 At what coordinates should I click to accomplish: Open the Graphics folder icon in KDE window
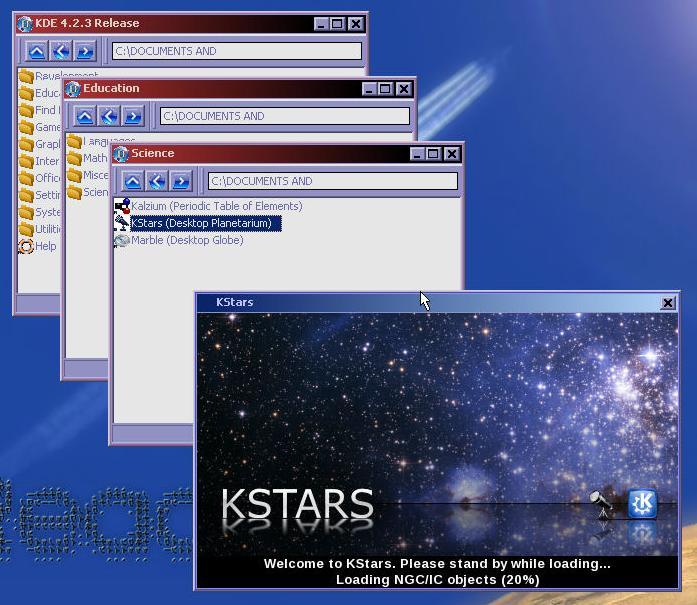click(x=26, y=144)
